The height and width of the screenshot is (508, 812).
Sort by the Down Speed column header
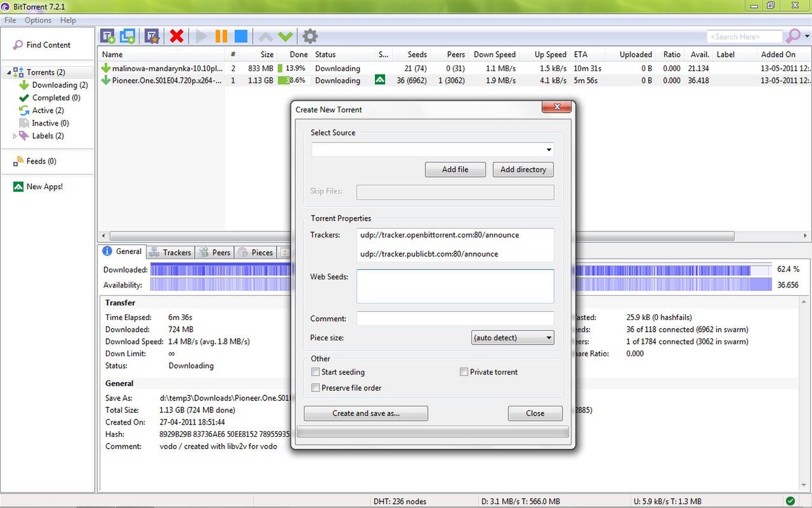(494, 55)
